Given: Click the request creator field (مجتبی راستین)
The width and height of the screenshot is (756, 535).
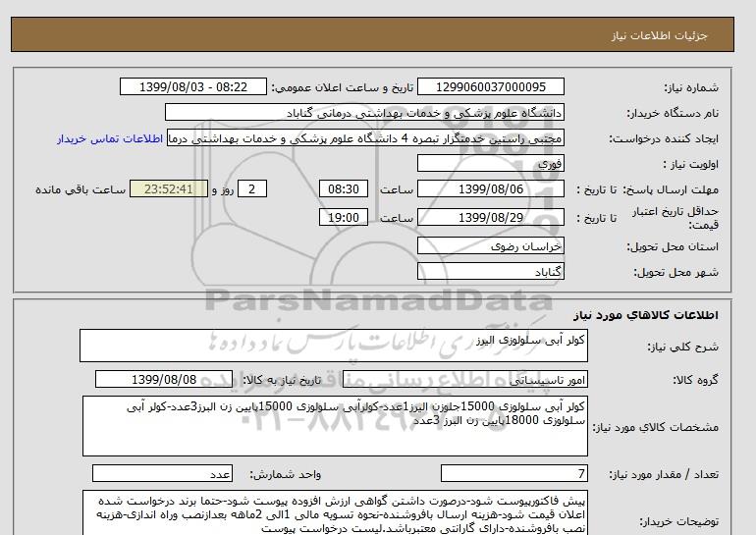Looking at the screenshot, I should [x=365, y=138].
